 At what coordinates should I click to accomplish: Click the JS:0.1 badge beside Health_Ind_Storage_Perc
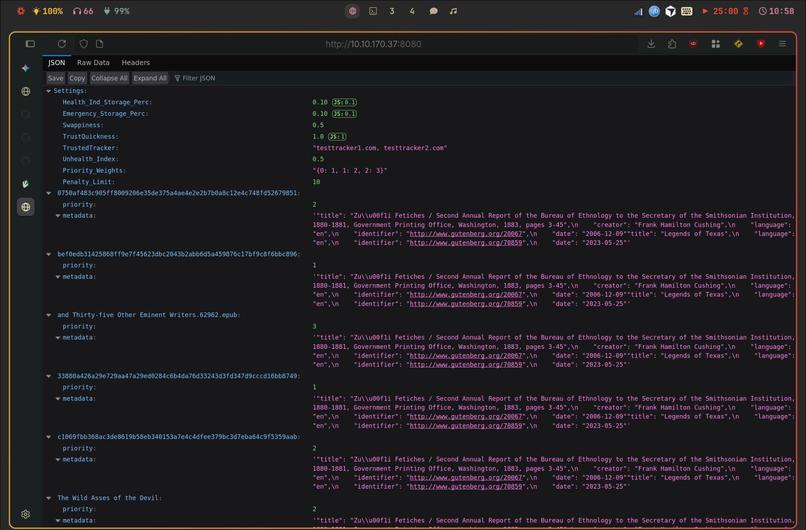(344, 102)
